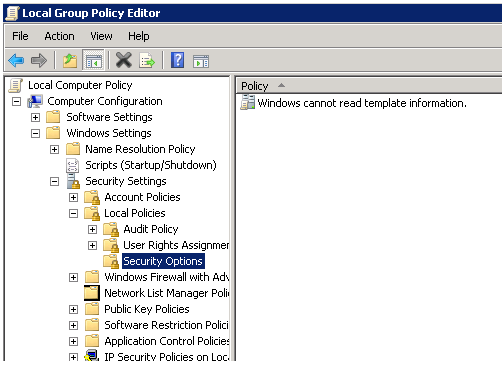Viewport: 502px width, 366px height.
Task: Click the Local Group Policy Editor title icon
Action: coord(12,13)
